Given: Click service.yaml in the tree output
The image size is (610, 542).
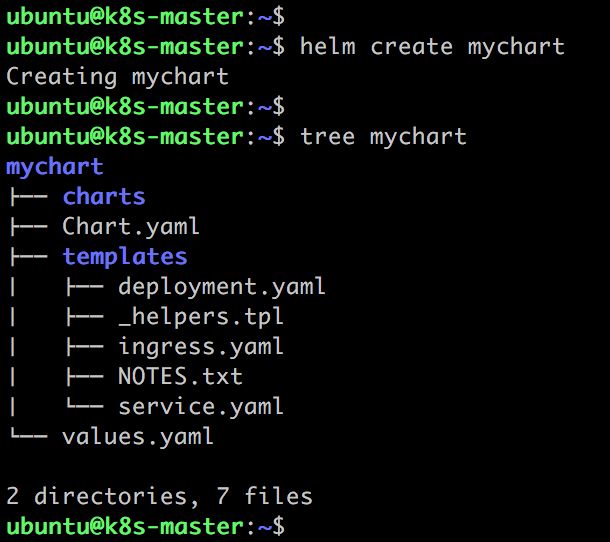Looking at the screenshot, I should tap(201, 407).
